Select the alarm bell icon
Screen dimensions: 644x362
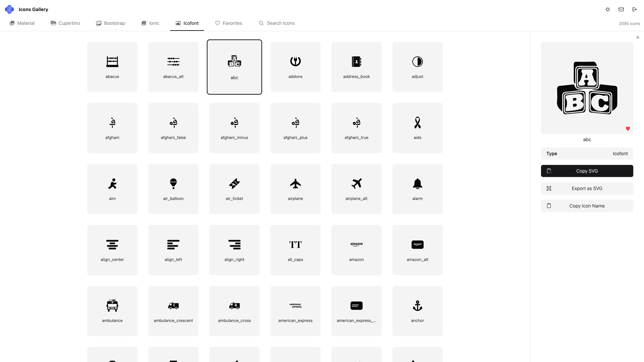[x=417, y=189]
